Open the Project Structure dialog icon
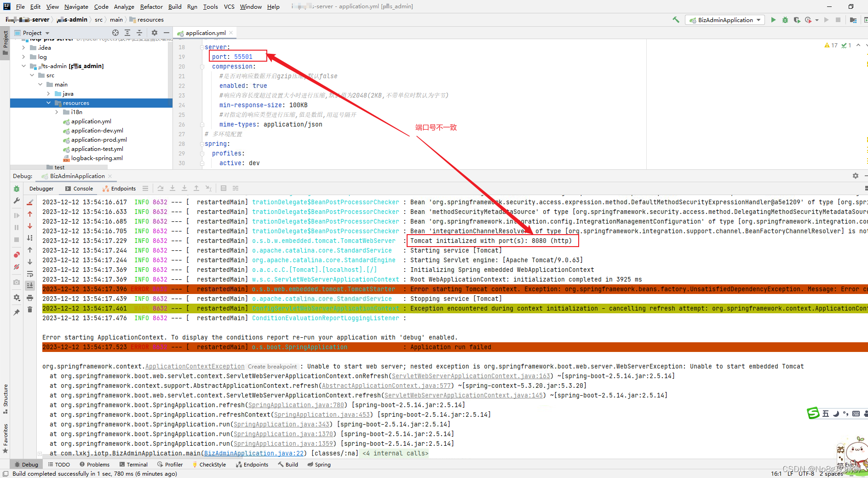 (853, 20)
